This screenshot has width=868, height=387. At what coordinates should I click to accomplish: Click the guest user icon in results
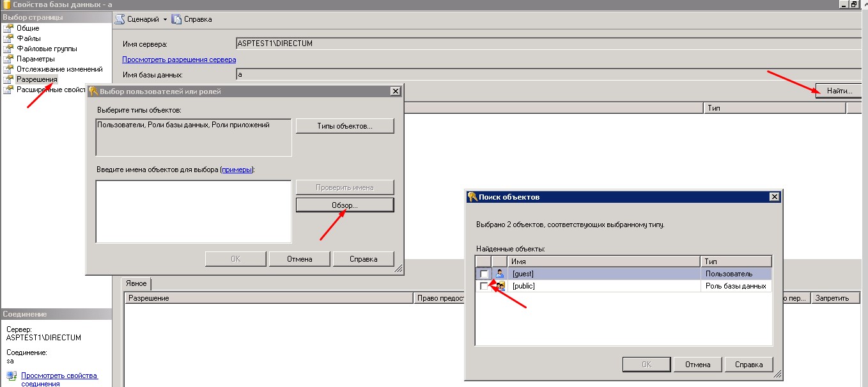coord(500,274)
